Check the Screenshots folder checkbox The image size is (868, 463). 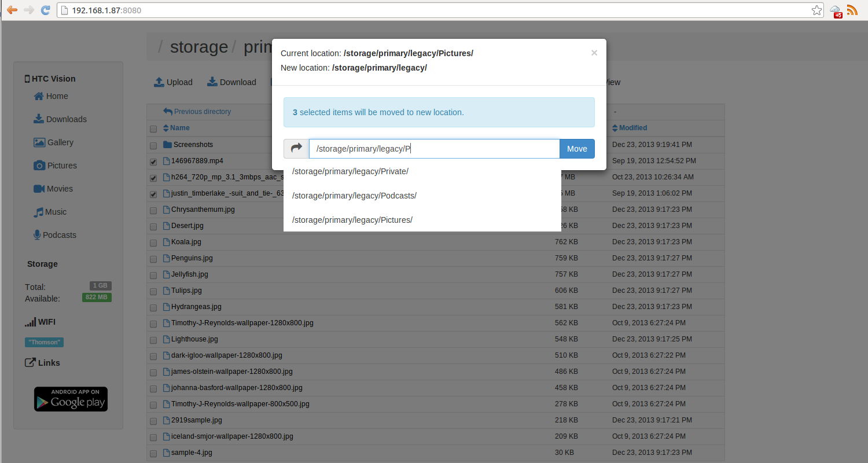(x=153, y=145)
